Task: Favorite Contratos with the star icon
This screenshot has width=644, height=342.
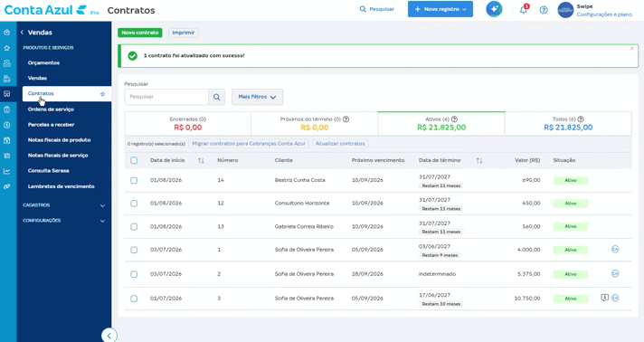Action: [103, 94]
